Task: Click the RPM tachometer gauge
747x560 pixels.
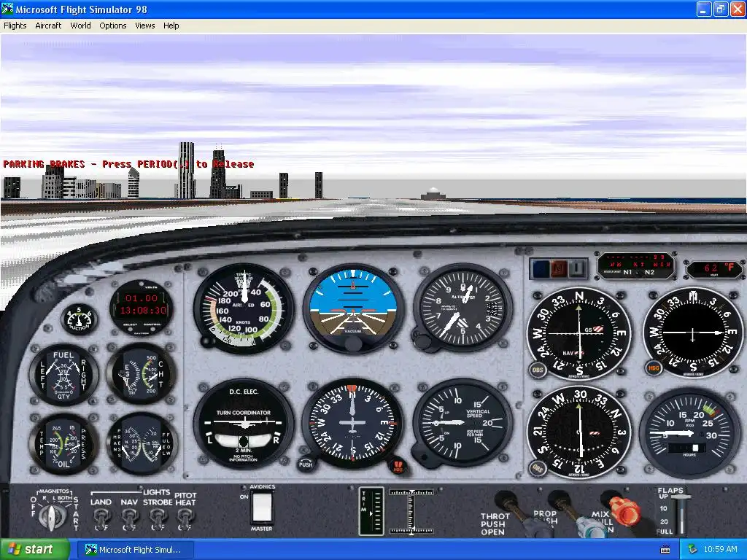Action: [689, 433]
